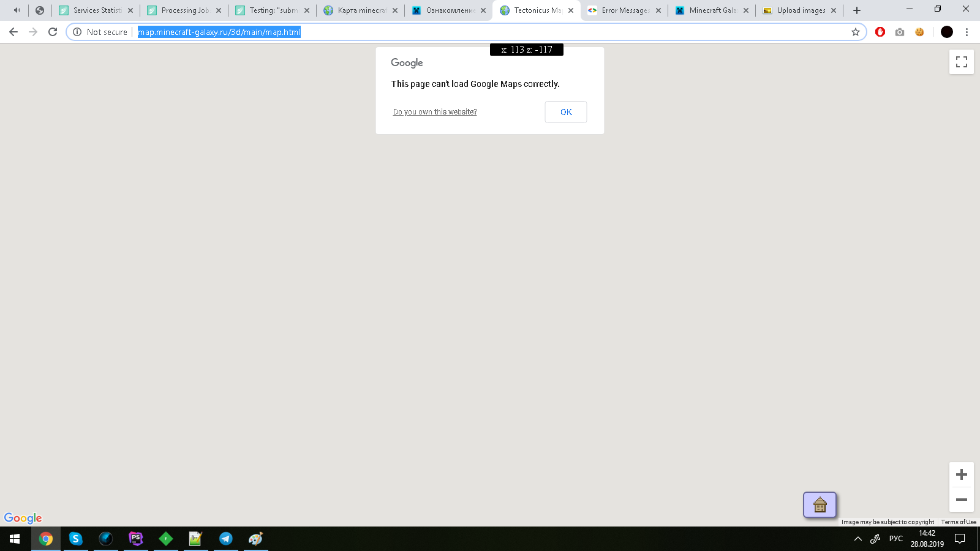
Task: Open the Chrome profile avatar
Action: tap(947, 32)
